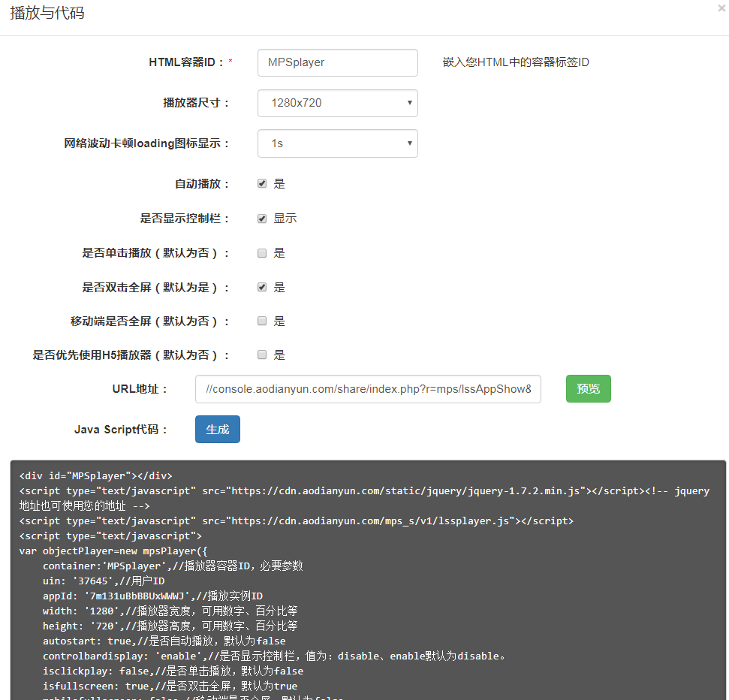The image size is (729, 700).
Task: Click the 是否单击播放（默认为否） label
Action: (155, 253)
